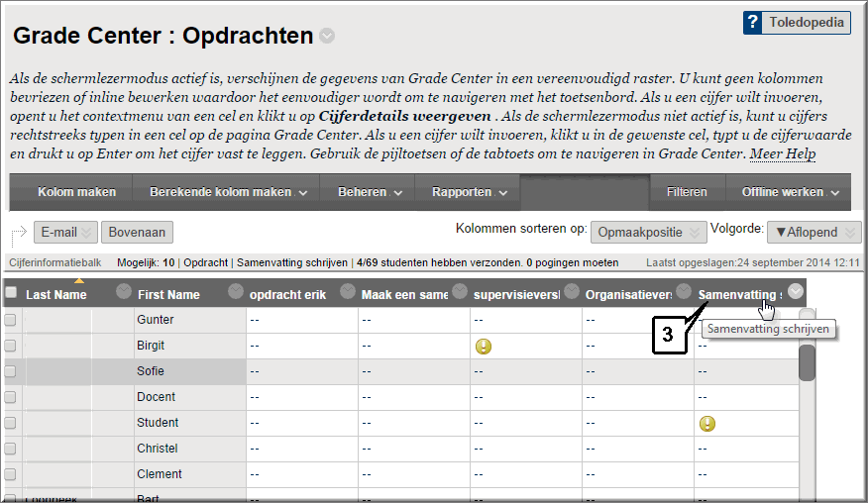Open the First Name column options chevron
Viewport: 868px width, 503px height.
(236, 291)
